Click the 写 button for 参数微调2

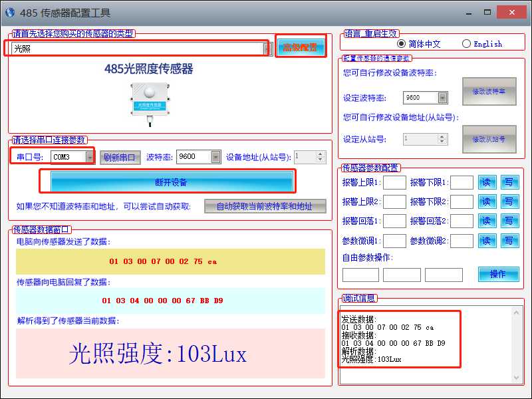pos(510,241)
